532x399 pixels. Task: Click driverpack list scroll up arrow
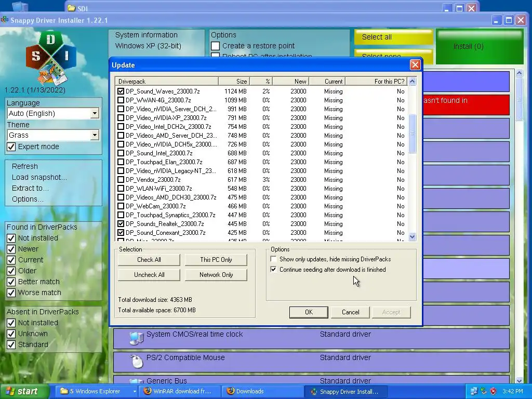point(412,81)
